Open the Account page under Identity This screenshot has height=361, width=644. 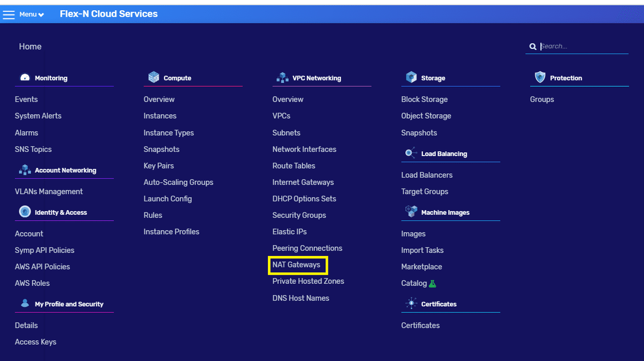[x=29, y=234]
